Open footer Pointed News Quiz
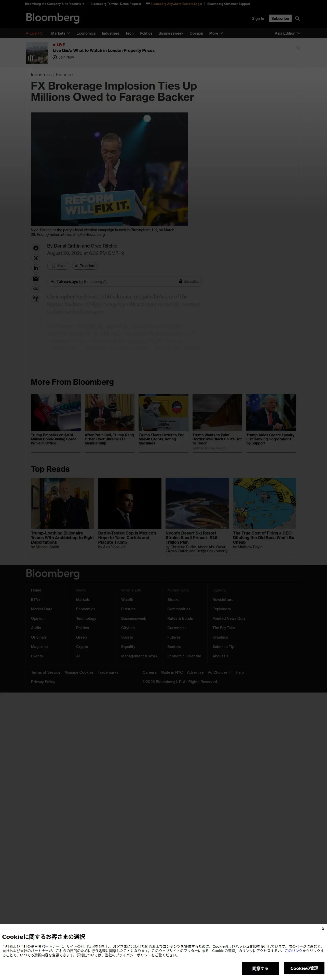The height and width of the screenshot is (980, 327). (x=229, y=618)
